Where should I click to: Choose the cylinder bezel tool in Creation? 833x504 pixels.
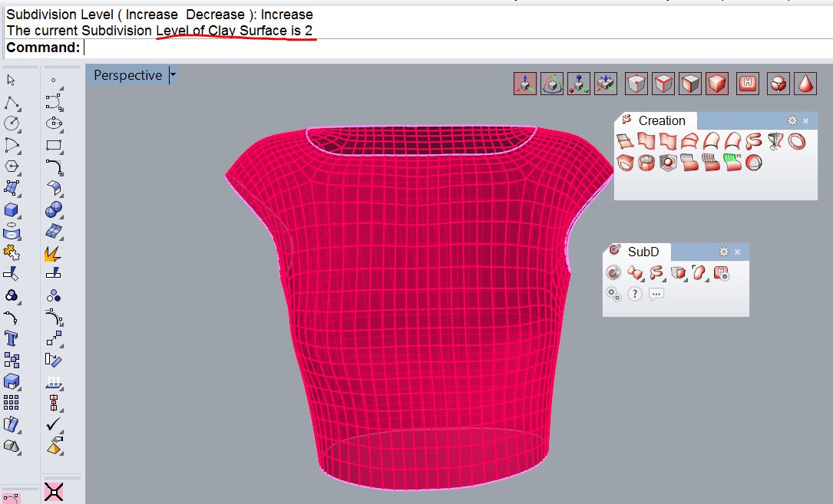click(646, 162)
